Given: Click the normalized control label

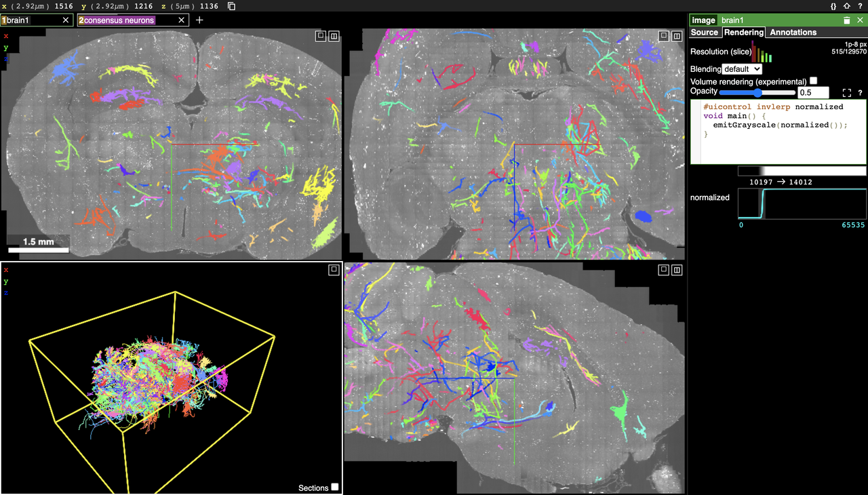Looking at the screenshot, I should pyautogui.click(x=710, y=197).
